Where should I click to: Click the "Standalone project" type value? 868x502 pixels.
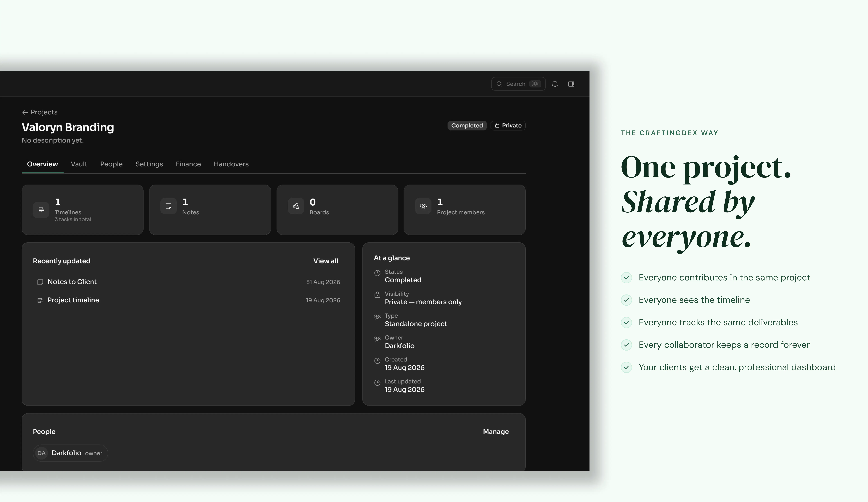[416, 324]
